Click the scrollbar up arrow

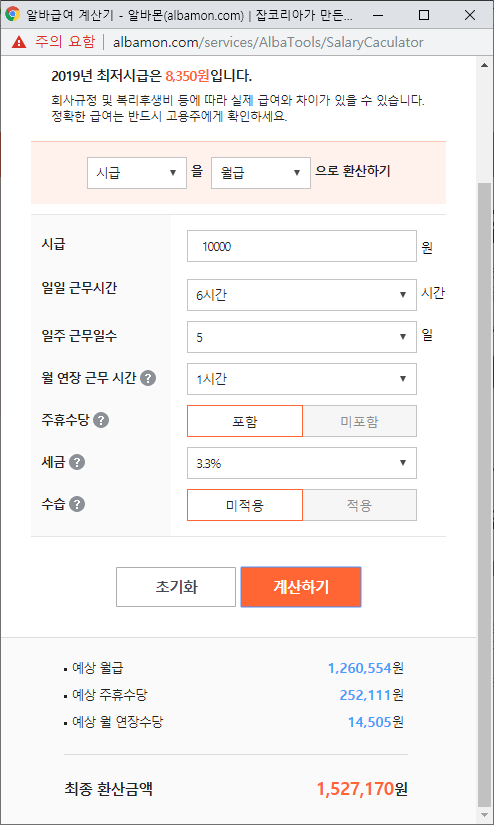coord(484,65)
